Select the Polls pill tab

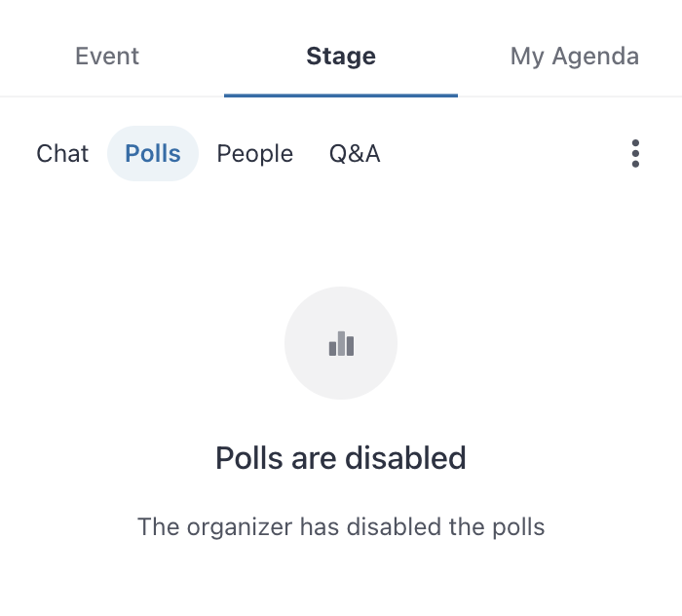tap(153, 154)
